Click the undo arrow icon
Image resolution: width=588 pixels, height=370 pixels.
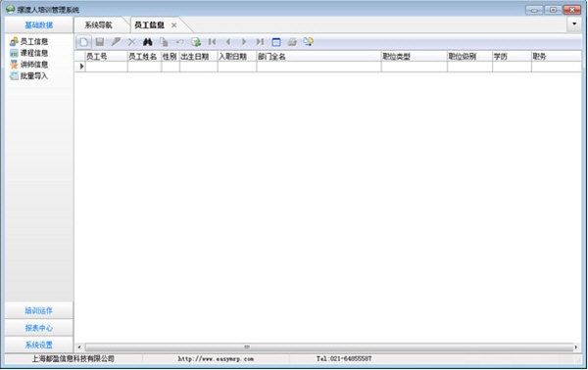pos(180,42)
